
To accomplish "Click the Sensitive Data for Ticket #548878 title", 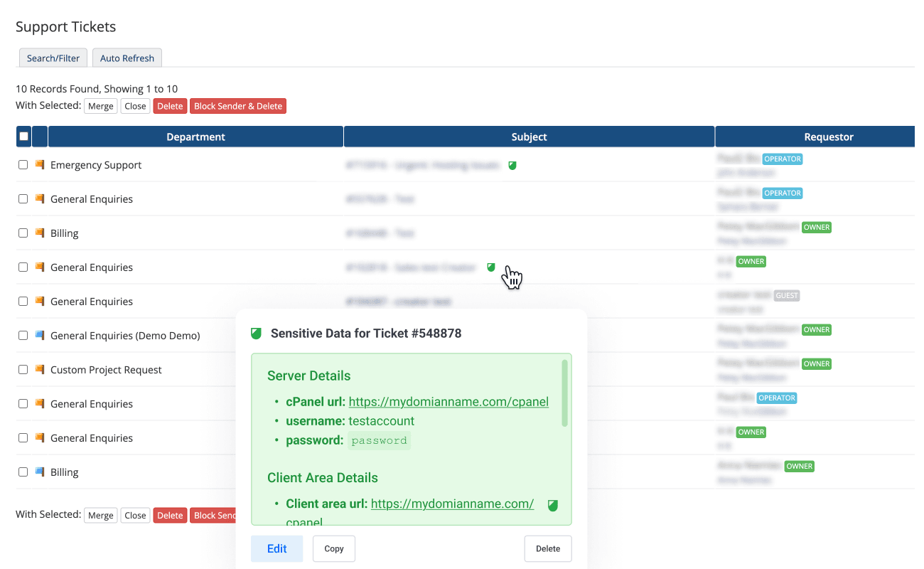I will pos(366,334).
